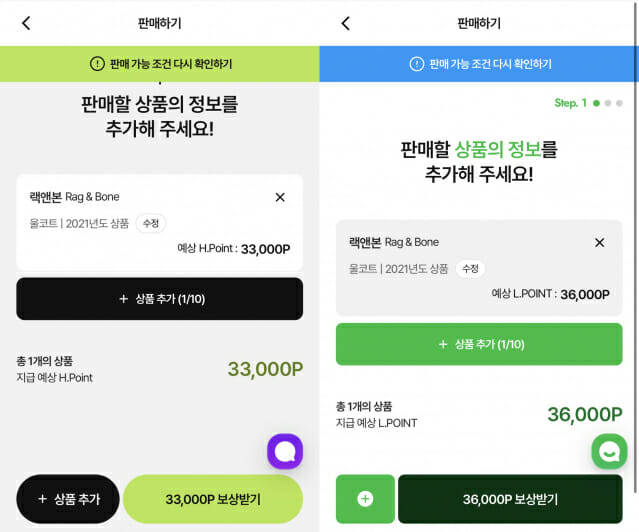Open the purple chat bubble icon
This screenshot has height=532, width=639.
[x=285, y=451]
